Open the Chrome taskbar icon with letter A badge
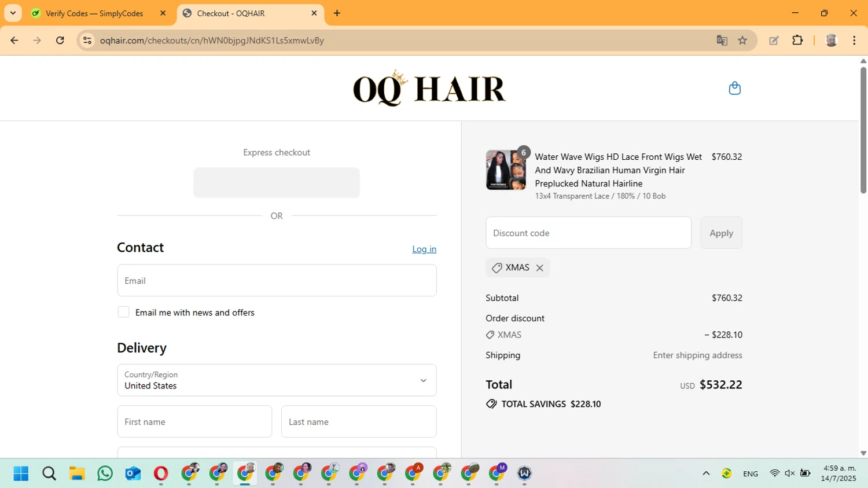This screenshot has height=488, width=868. click(413, 473)
